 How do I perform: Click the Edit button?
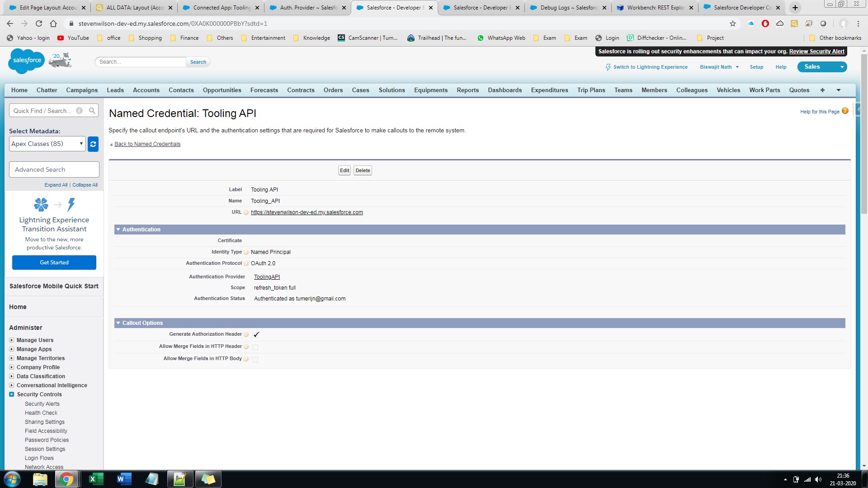click(x=344, y=171)
